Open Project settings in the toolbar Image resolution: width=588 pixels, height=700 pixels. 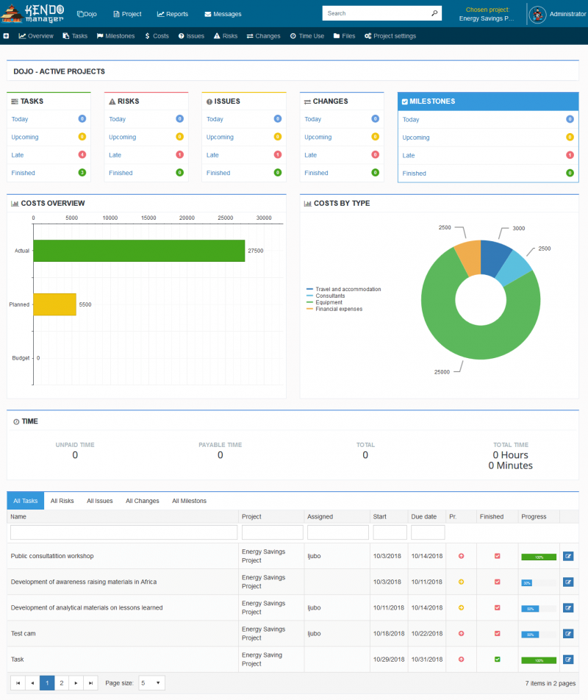click(x=390, y=36)
